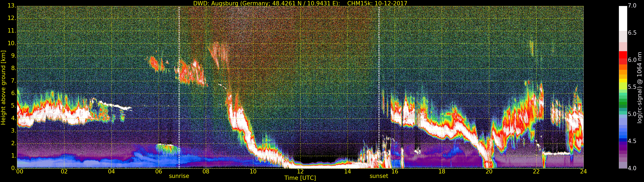644x182 pixels.
Task: Click the "6.0" value on the colorbar scale
Action: [632, 60]
